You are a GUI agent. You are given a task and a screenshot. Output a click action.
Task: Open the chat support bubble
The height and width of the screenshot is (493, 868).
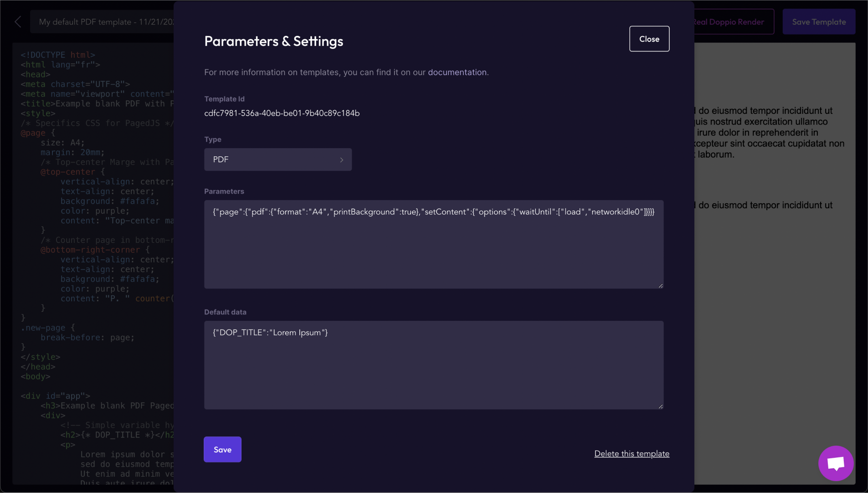(x=836, y=463)
